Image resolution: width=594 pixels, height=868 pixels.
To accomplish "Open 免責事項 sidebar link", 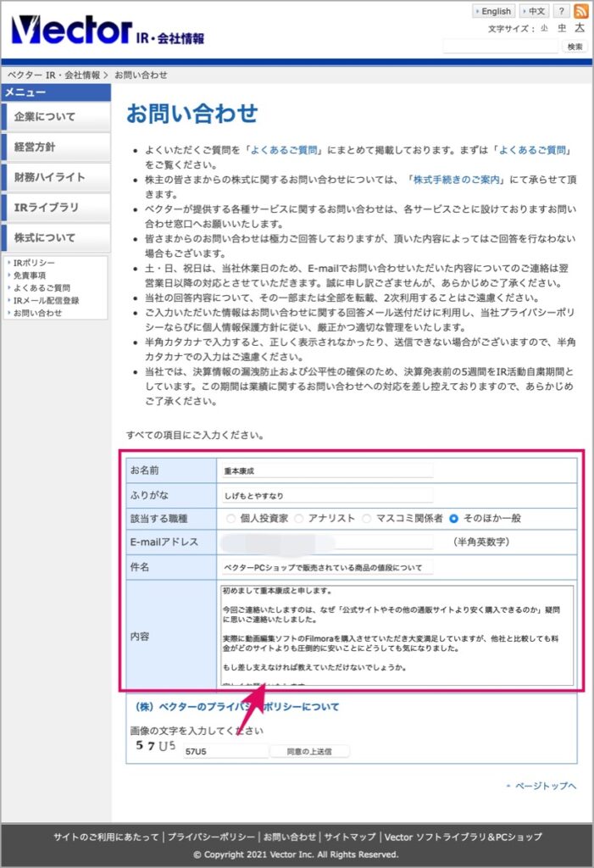I will click(x=30, y=275).
